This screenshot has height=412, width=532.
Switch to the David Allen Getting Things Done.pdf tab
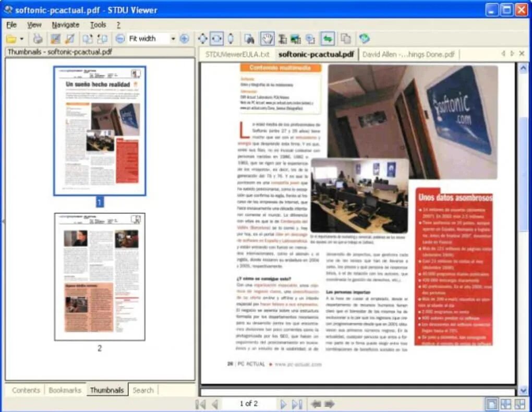408,54
